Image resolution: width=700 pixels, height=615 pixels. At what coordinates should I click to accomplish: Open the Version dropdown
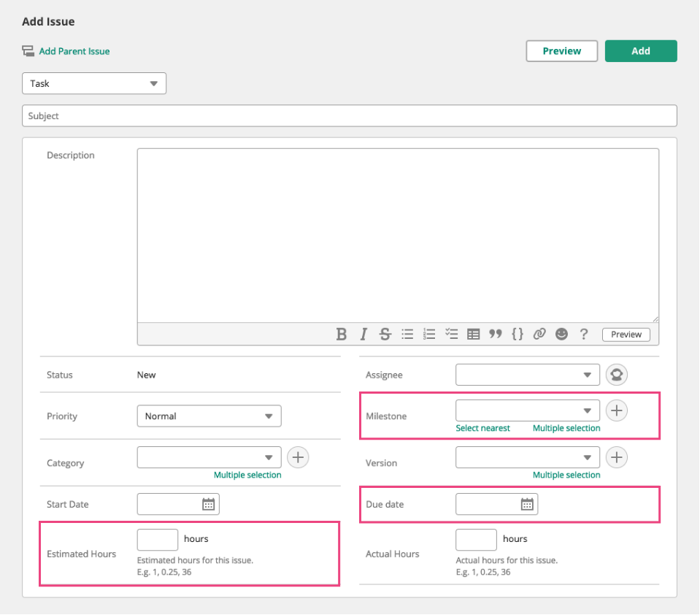pyautogui.click(x=528, y=457)
